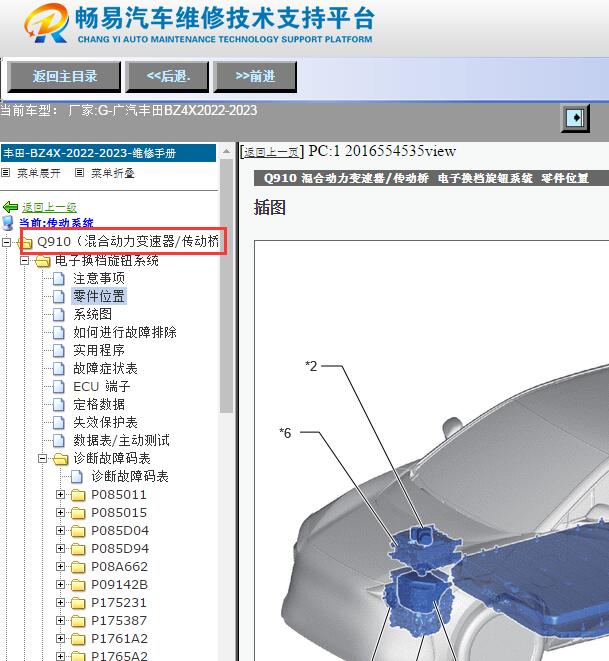The image size is (609, 661).
Task: Click the P085015 folder icon
Action: [x=78, y=513]
